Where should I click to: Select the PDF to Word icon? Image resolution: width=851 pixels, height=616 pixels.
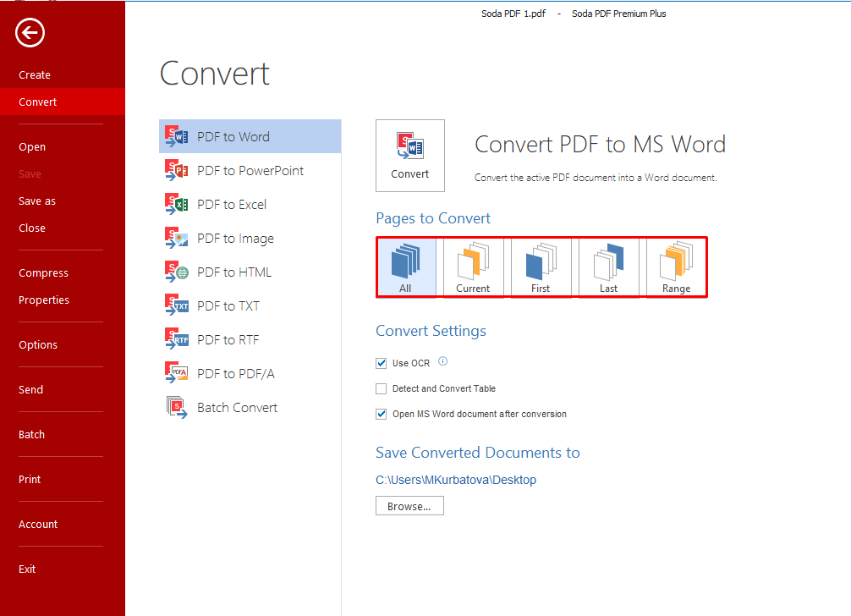pyautogui.click(x=177, y=137)
